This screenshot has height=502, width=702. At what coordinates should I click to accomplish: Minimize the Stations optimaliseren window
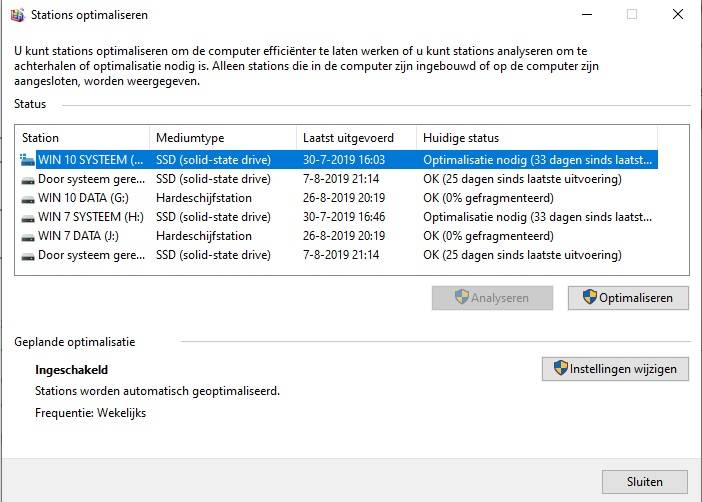pos(587,15)
